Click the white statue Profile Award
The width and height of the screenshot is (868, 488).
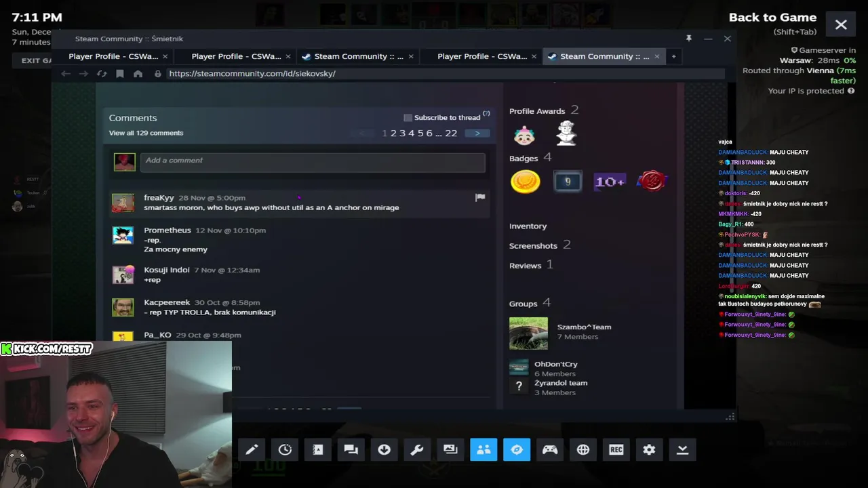[x=566, y=134]
